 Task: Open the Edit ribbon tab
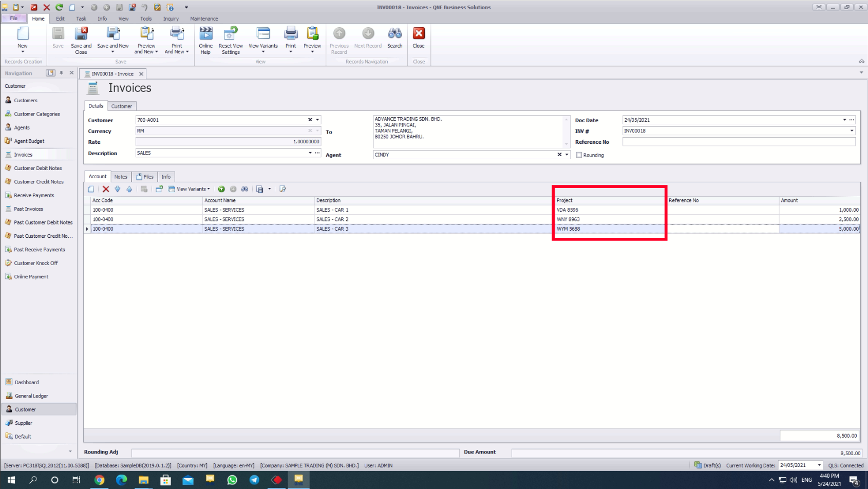[x=60, y=18]
